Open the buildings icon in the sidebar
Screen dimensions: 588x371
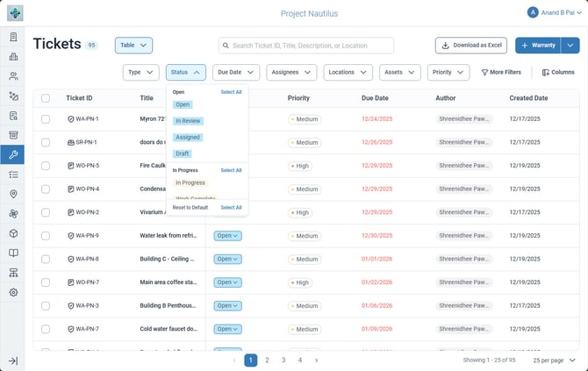[13, 57]
